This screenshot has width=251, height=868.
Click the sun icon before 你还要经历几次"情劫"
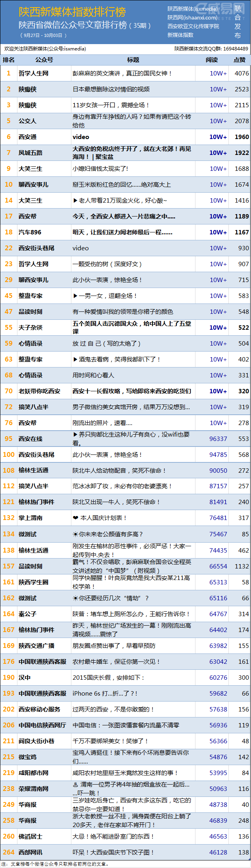coord(75,598)
